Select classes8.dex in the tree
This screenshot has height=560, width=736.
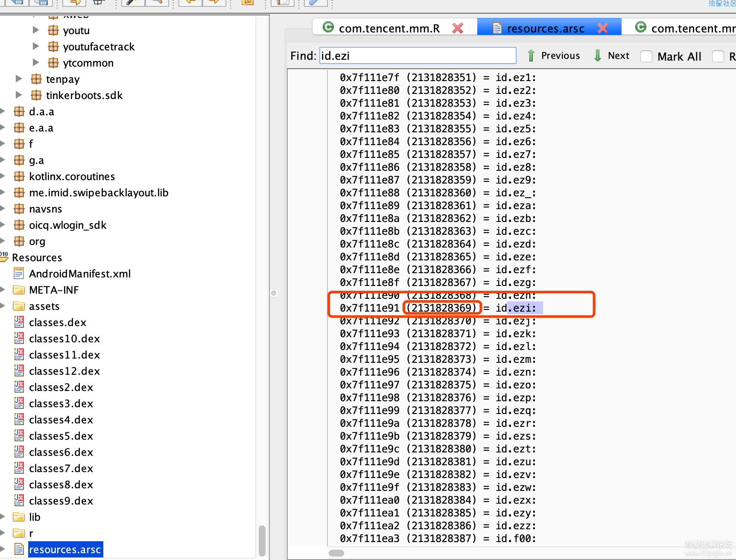61,484
